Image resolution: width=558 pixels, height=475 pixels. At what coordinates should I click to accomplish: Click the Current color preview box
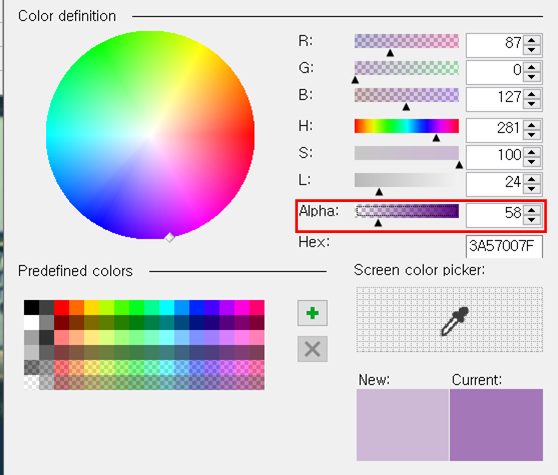[x=496, y=425]
